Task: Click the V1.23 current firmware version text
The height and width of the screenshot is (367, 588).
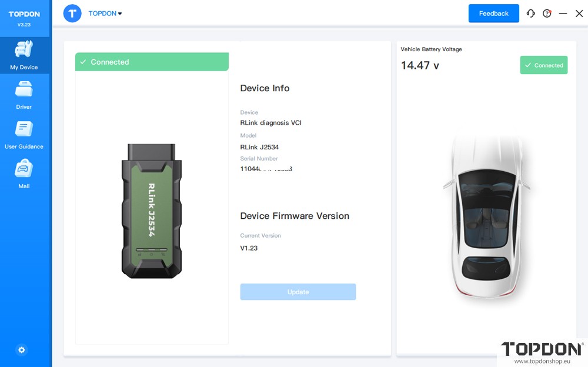Action: point(249,248)
